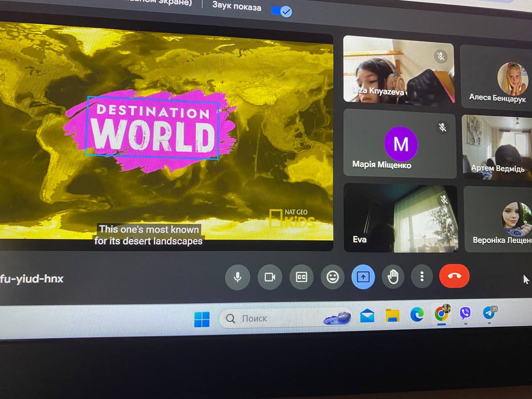
Task: Open the three-dot more options menu
Action: click(x=422, y=276)
